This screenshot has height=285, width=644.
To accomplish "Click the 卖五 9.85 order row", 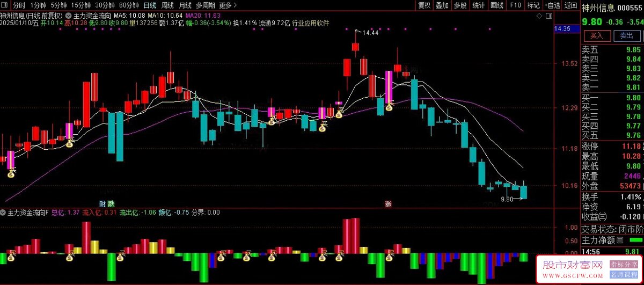I will click(612, 49).
